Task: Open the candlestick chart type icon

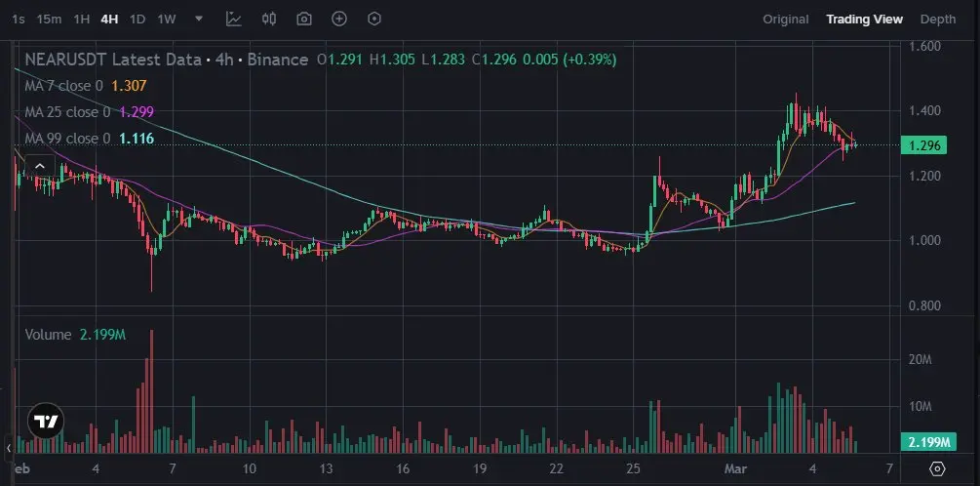Action: coord(269,19)
